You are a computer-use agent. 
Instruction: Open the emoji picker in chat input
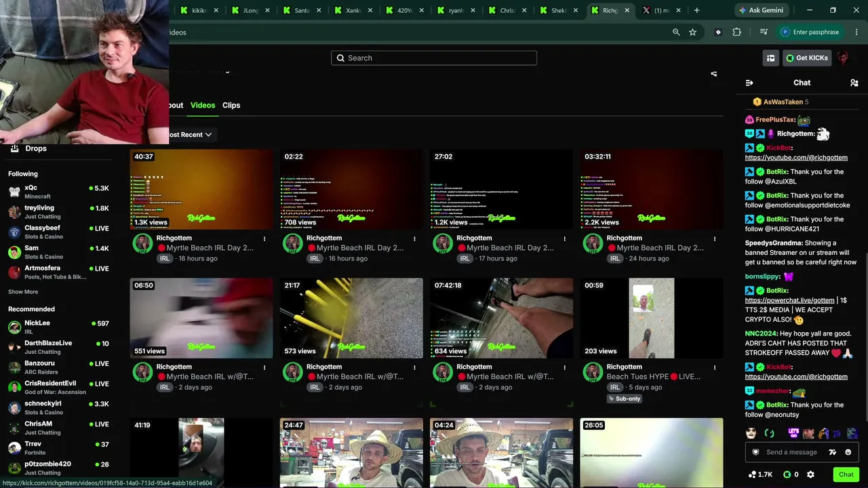pos(848,452)
